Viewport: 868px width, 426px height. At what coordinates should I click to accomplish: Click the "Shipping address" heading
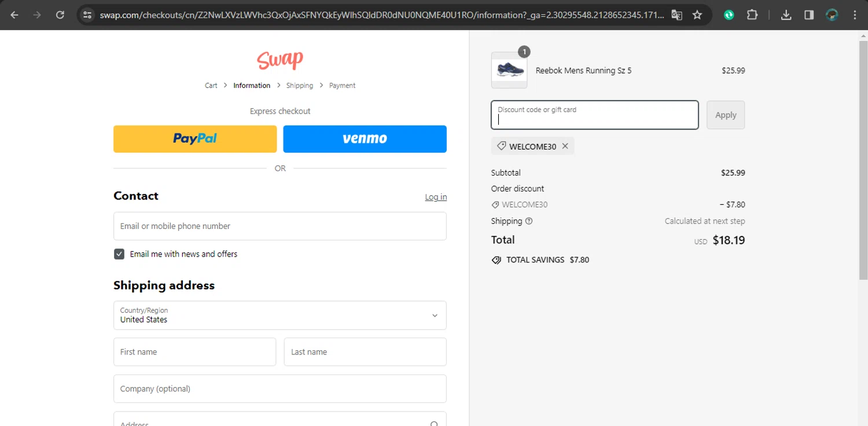[x=164, y=286]
